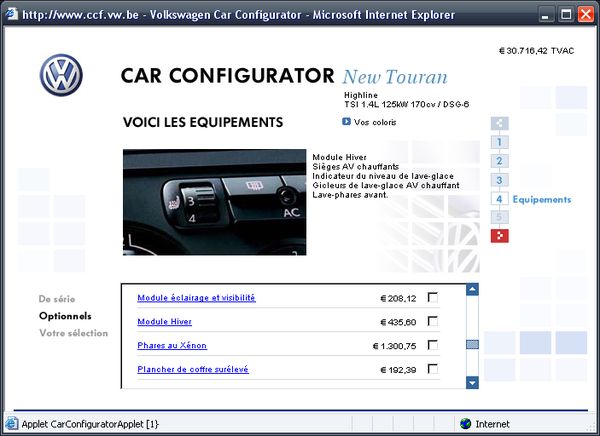The width and height of the screenshot is (600, 436).
Task: Click the equipment list scrollbar thumb
Action: click(473, 345)
